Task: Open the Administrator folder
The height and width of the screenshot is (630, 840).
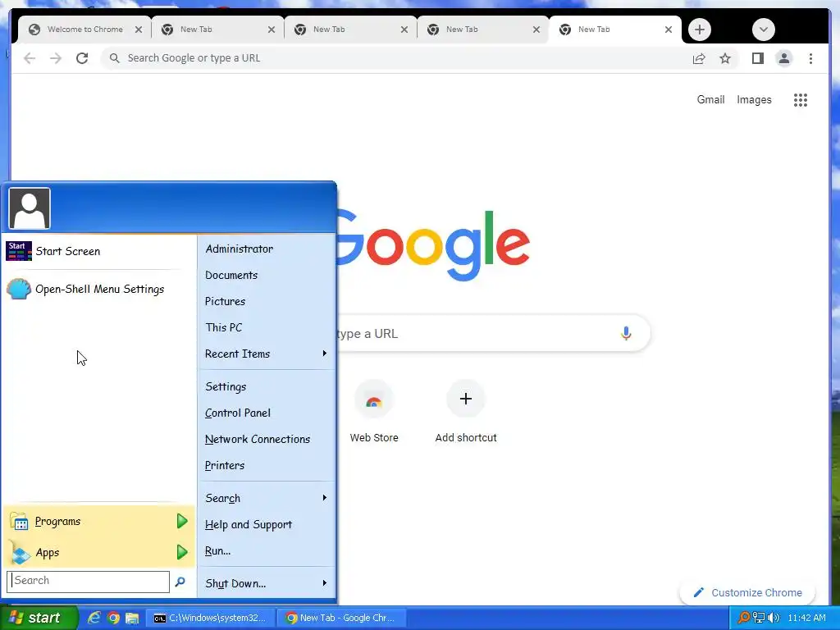Action: 267,249
